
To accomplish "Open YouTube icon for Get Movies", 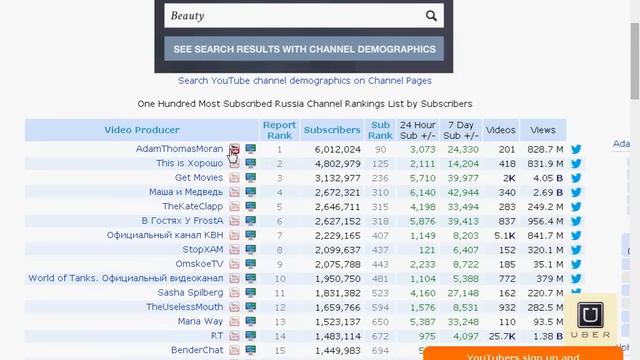I will click(x=234, y=178).
